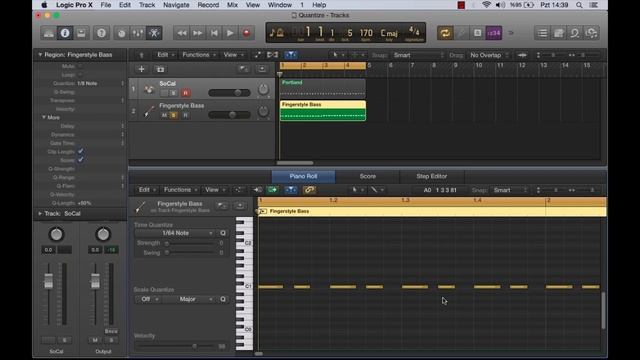
Task: Collapse the More section in region inspector
Action: 44,117
